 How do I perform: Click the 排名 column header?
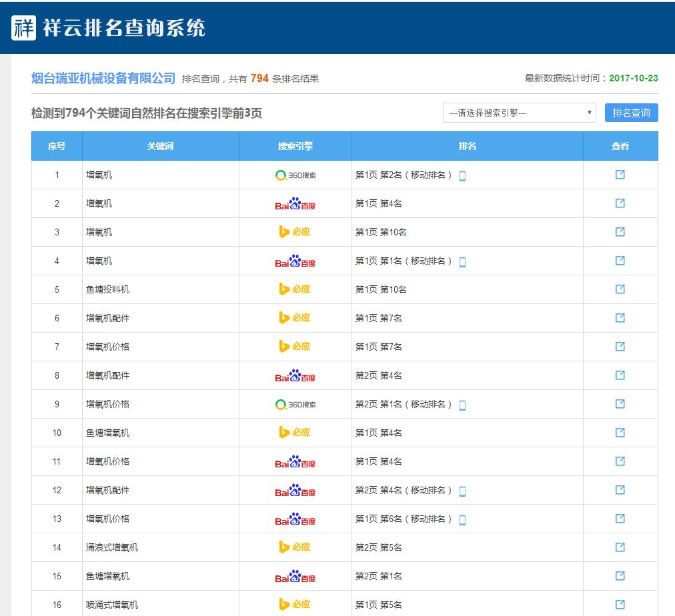pos(468,146)
